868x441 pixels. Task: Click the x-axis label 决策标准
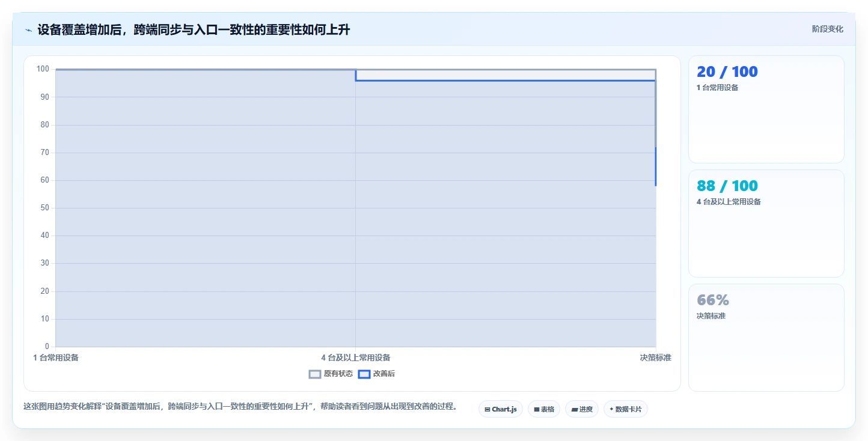point(655,357)
